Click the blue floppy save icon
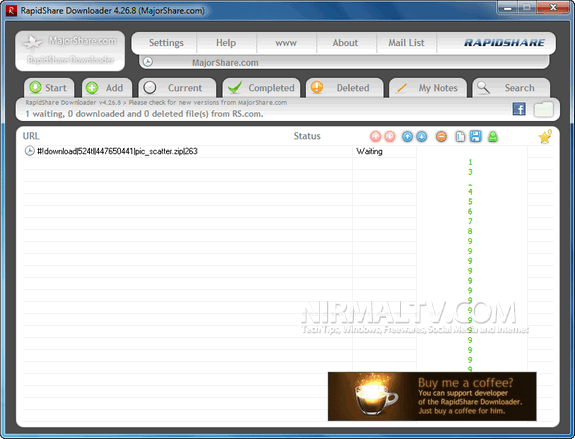This screenshot has width=575, height=439. pos(476,136)
